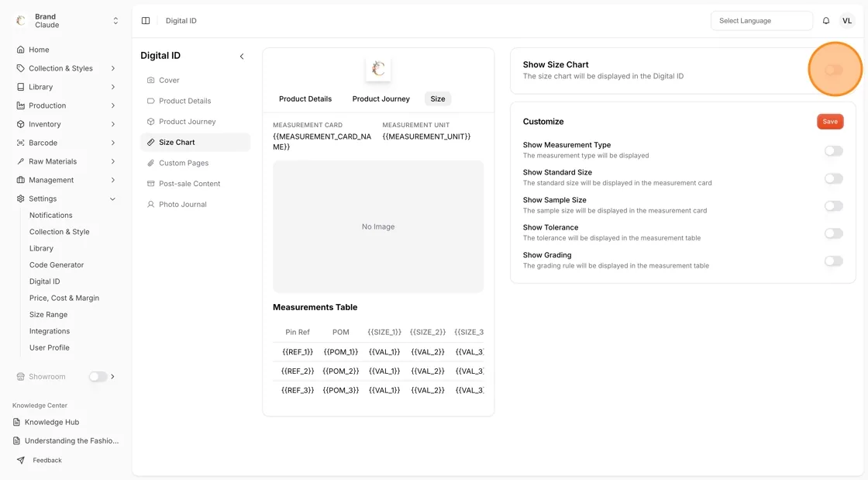Screen dimensions: 868x480
Task: Open User Profile settings item
Action: 50,347
